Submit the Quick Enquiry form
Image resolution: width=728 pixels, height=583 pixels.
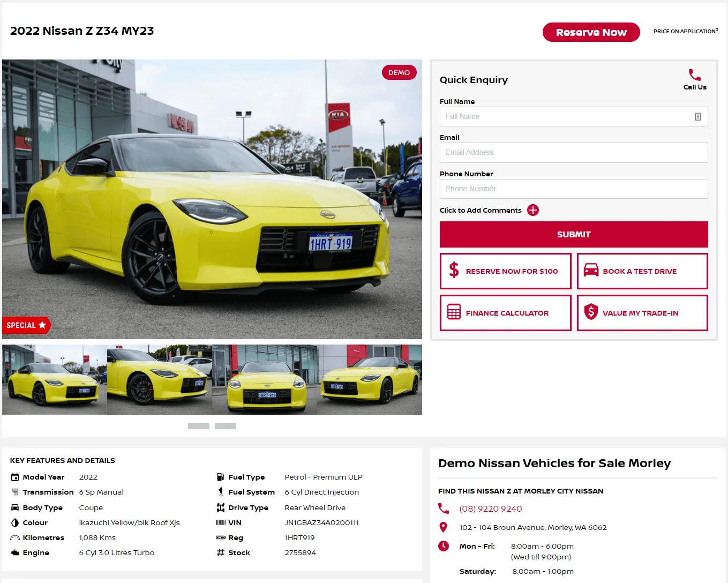pyautogui.click(x=574, y=234)
